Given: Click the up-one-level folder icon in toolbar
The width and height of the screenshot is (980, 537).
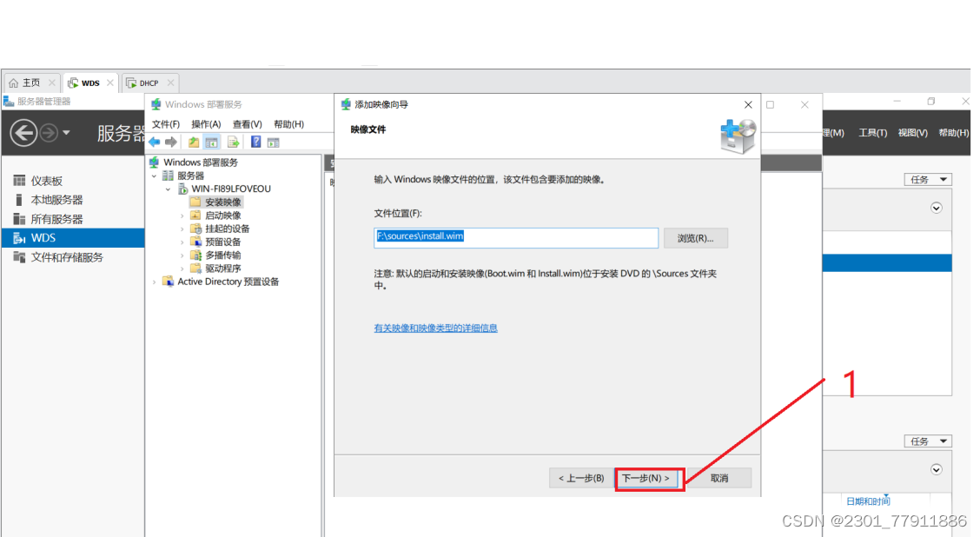Looking at the screenshot, I should coord(193,142).
